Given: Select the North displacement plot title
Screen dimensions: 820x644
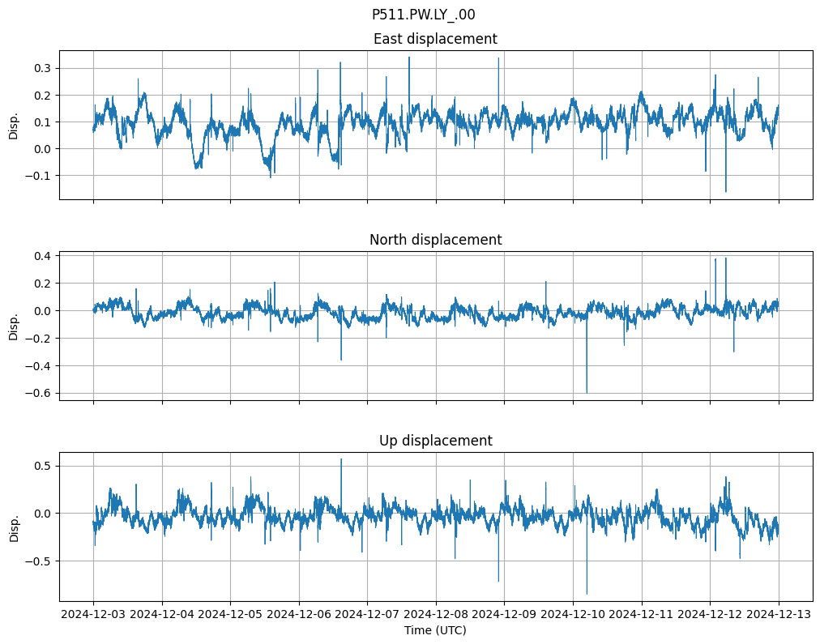Looking at the screenshot, I should coord(435,240).
